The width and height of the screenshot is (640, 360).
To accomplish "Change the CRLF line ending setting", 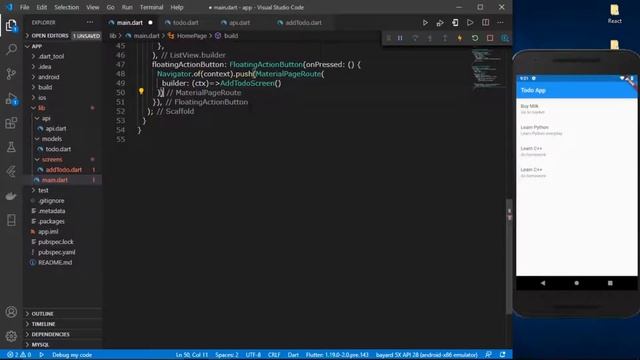I will tap(274, 355).
